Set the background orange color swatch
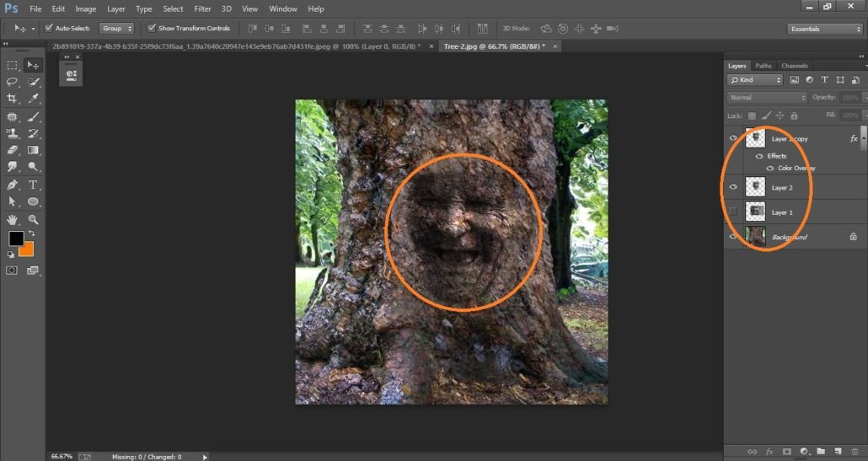Screen dimensions: 868x461 29,251
